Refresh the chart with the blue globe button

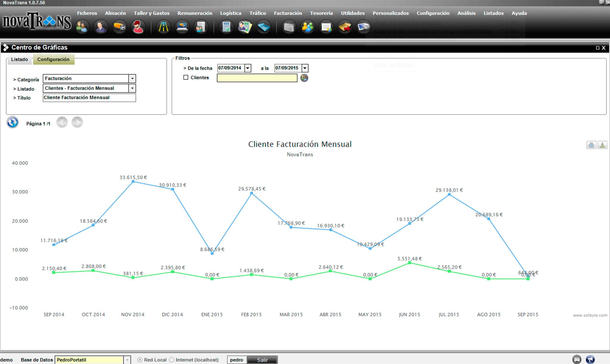[13, 122]
